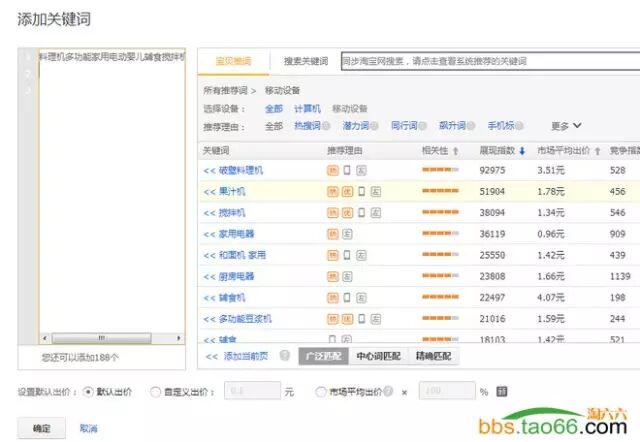Select the 默认出价 radio button
The image size is (640, 442).
coord(88,392)
